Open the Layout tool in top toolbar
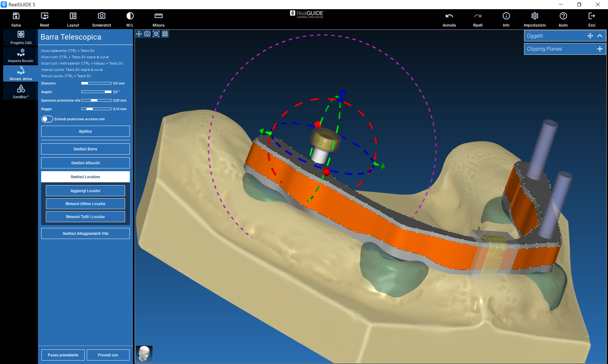 (73, 16)
